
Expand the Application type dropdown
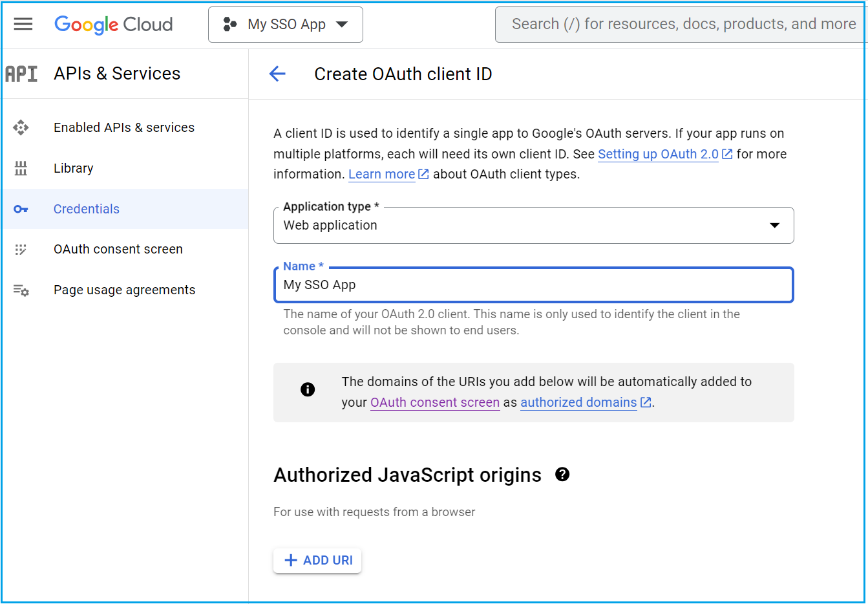pyautogui.click(x=533, y=225)
